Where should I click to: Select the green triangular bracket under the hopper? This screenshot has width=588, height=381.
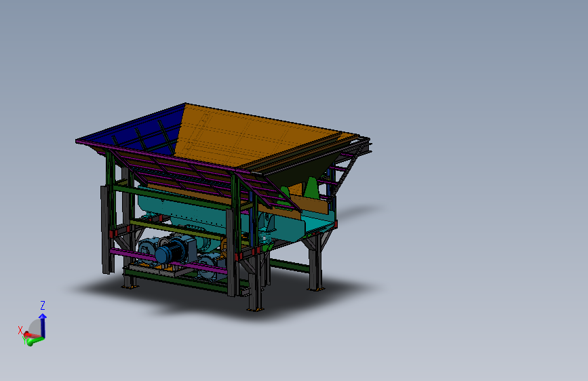(x=311, y=188)
